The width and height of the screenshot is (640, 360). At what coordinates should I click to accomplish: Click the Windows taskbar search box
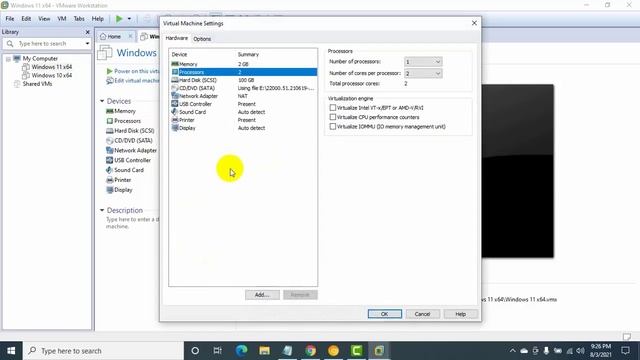104,351
